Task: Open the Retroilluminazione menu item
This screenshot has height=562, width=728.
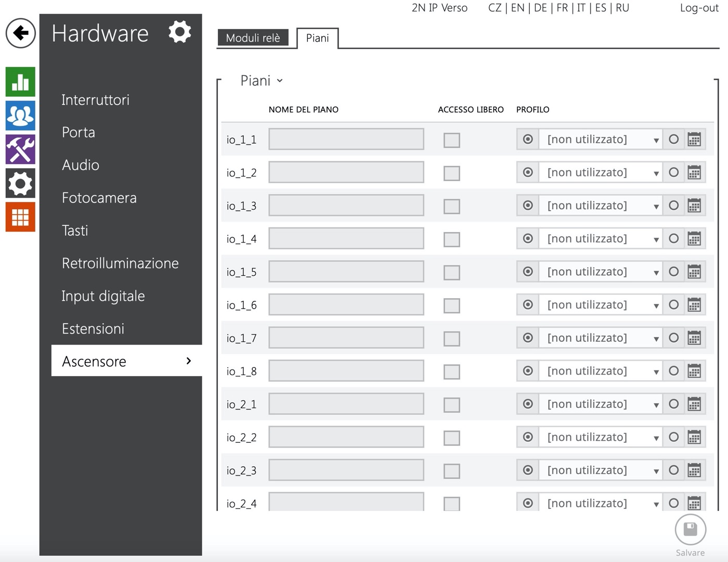Action: point(120,263)
